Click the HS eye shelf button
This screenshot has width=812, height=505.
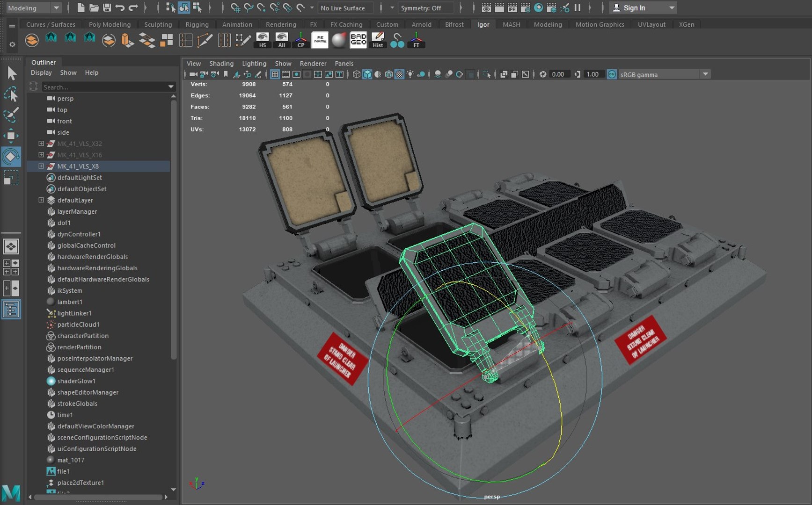263,40
